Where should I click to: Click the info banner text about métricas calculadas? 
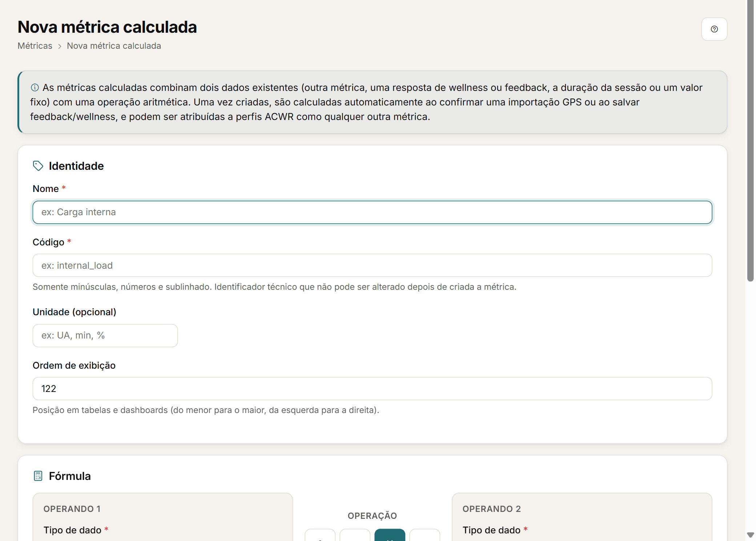pyautogui.click(x=366, y=102)
